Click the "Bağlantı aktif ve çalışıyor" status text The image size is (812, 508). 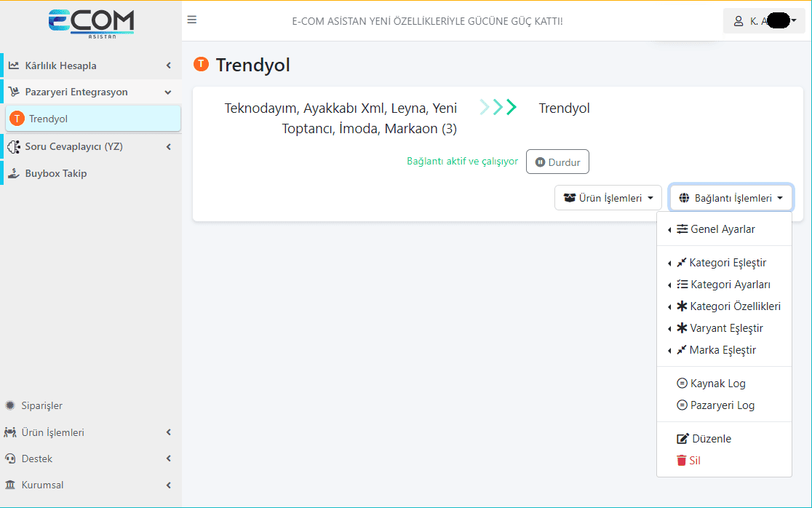pyautogui.click(x=463, y=161)
